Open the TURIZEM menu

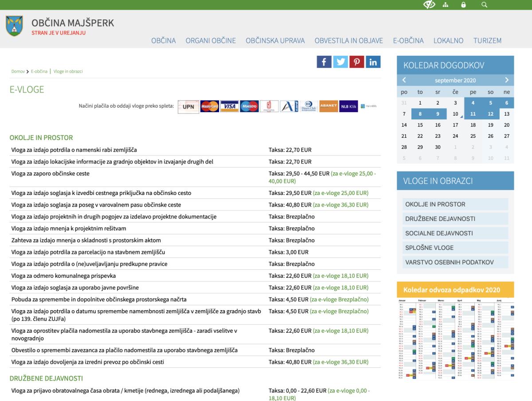tap(487, 41)
